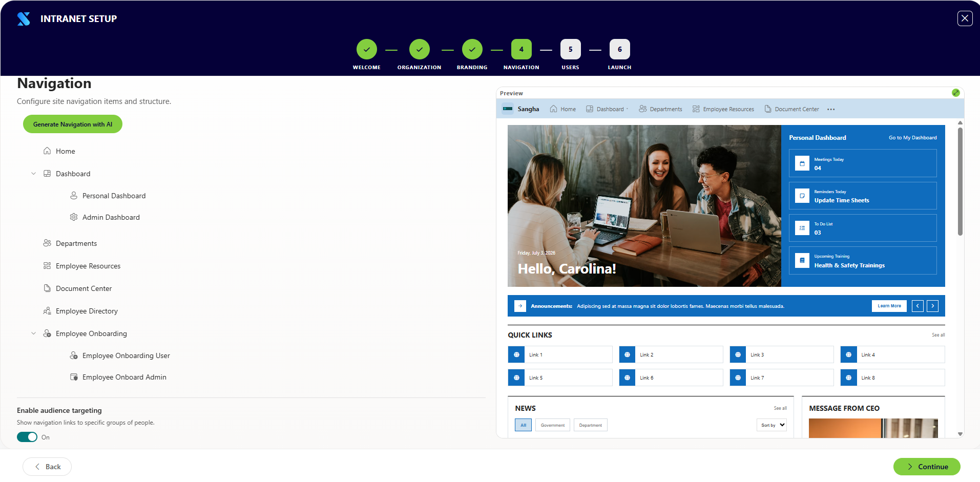980x482 pixels.
Task: Click the Link 4 globe icon
Action: coord(849,354)
